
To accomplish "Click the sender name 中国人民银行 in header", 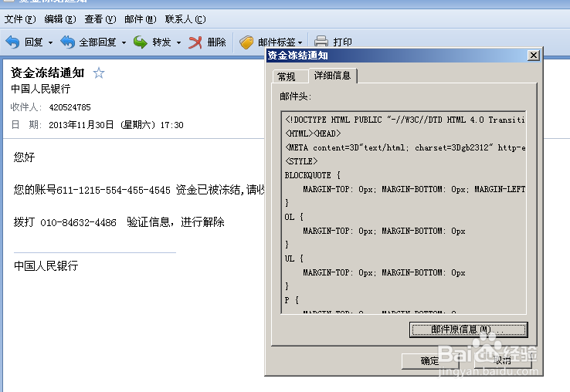I will tap(41, 89).
